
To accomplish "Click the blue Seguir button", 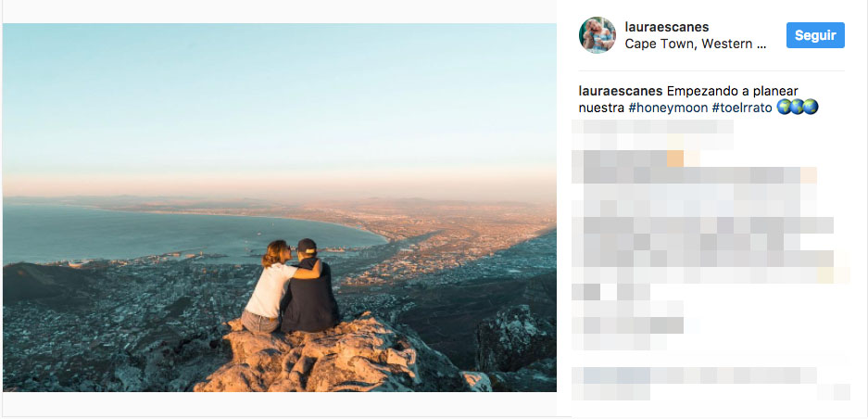I will (x=815, y=35).
